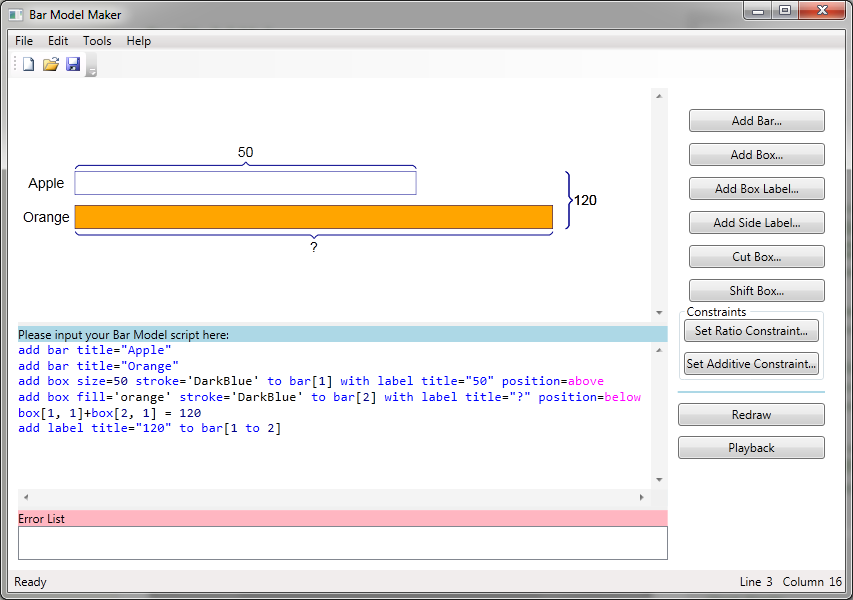Open the Set Ratio Constraint... dialog
The image size is (853, 600).
pyautogui.click(x=751, y=331)
